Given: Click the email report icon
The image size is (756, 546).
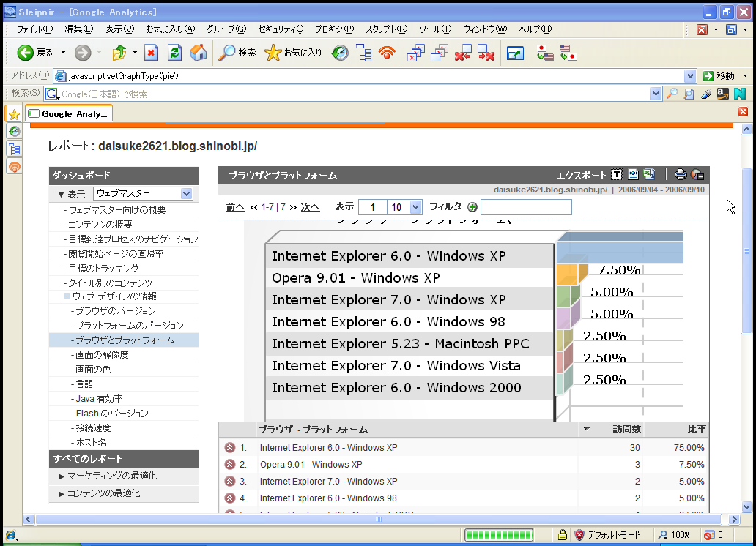Looking at the screenshot, I should 697,174.
